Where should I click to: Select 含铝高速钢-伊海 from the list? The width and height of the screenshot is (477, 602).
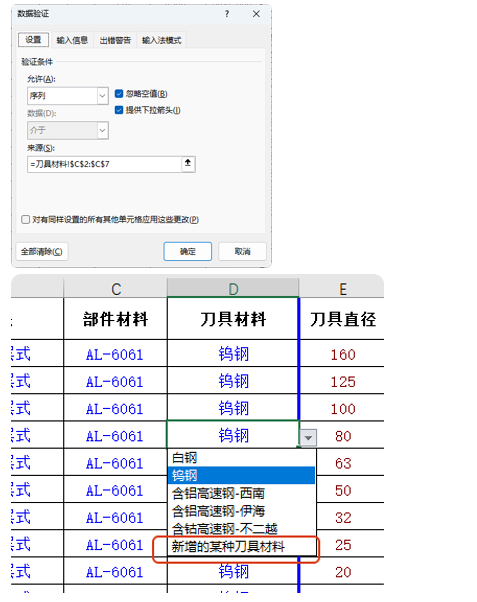click(x=242, y=511)
